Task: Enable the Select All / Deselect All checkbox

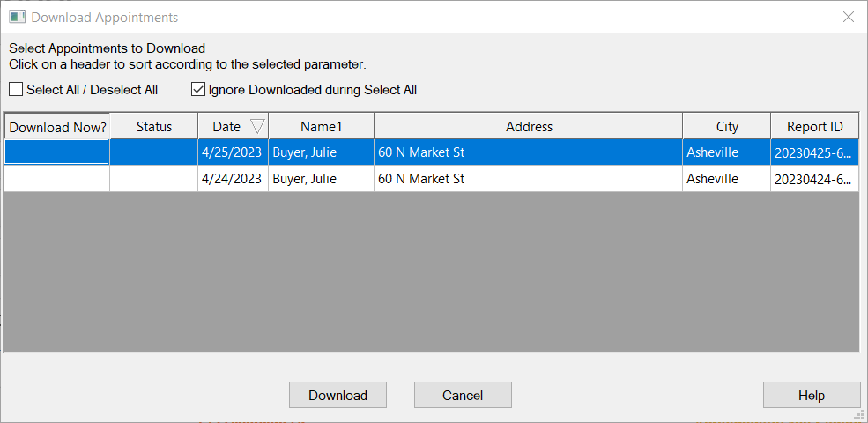Action: coord(17,90)
